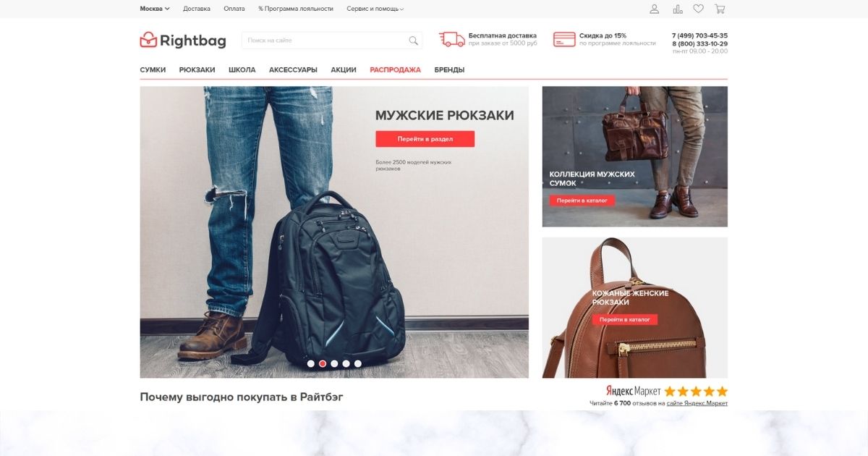Screen dimensions: 868x456
Task: Click the magnifier search icon
Action: point(414,41)
